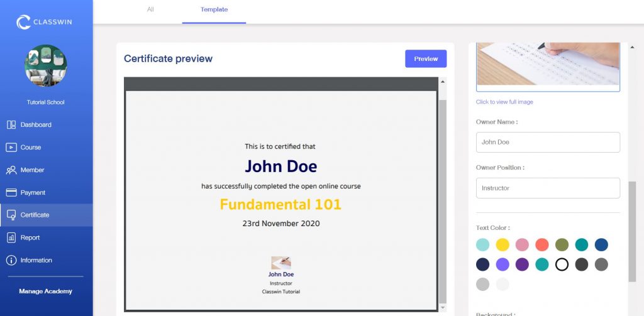Click the Tutorial School profile avatar
644x316 pixels.
coord(46,66)
